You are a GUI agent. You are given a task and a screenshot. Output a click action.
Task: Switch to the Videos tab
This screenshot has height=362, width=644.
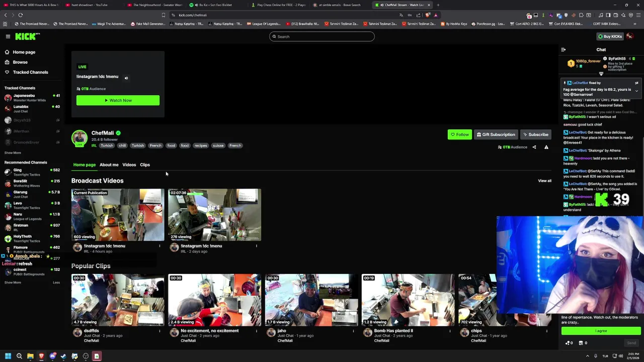click(x=129, y=165)
